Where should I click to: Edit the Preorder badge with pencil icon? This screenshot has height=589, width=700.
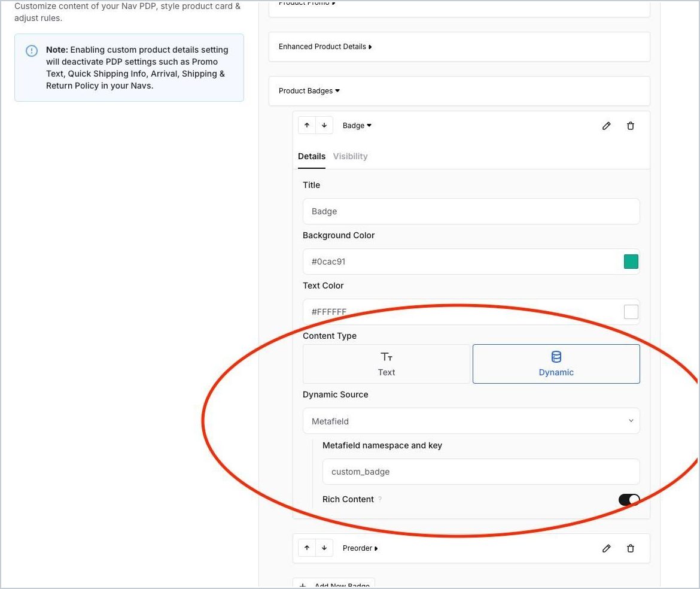pyautogui.click(x=606, y=548)
